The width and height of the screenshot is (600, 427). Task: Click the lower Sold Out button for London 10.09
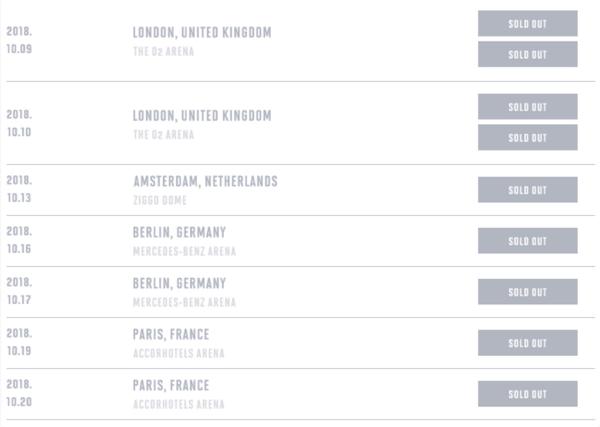coord(527,54)
